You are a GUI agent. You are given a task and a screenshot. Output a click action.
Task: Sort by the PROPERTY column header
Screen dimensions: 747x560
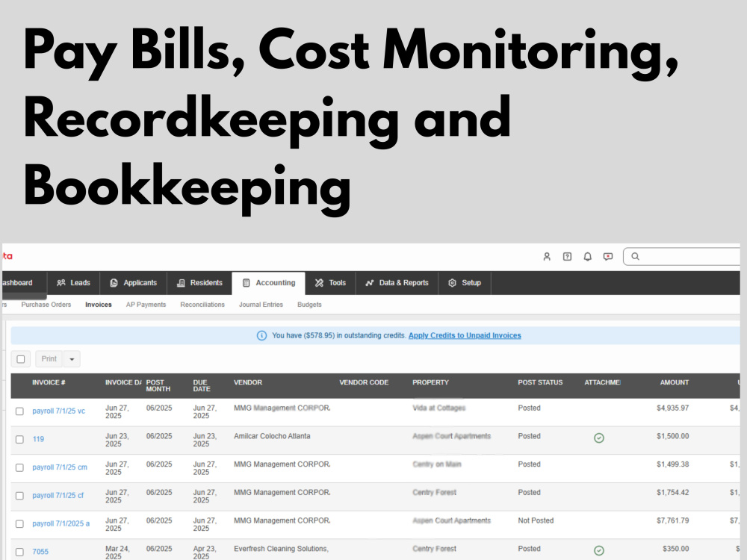tap(431, 382)
